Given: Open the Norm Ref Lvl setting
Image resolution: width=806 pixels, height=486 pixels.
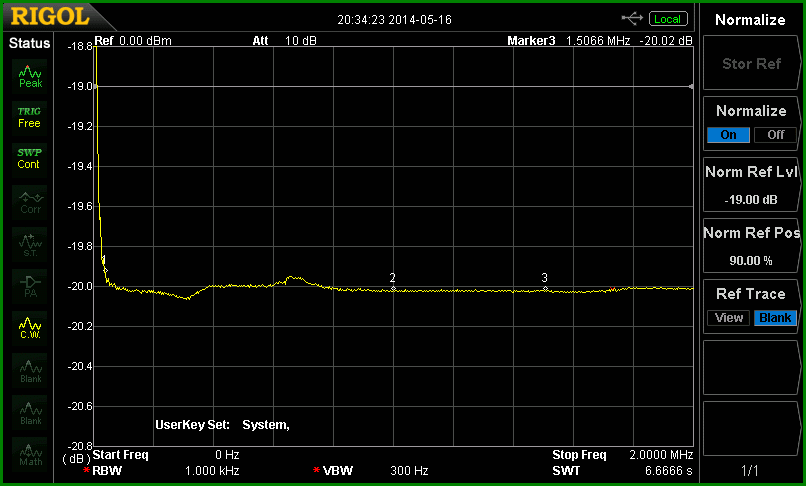Looking at the screenshot, I should coord(751,185).
